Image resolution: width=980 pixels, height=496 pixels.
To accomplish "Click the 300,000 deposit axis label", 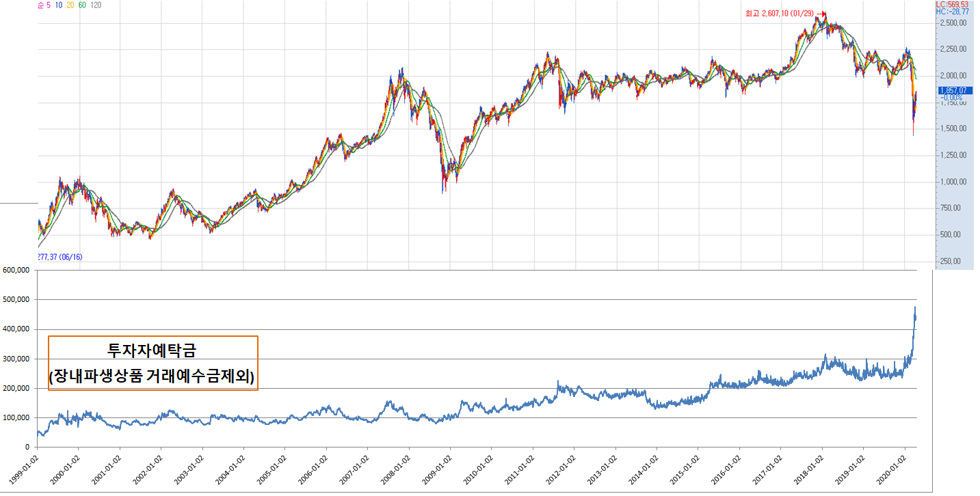I will coord(16,359).
